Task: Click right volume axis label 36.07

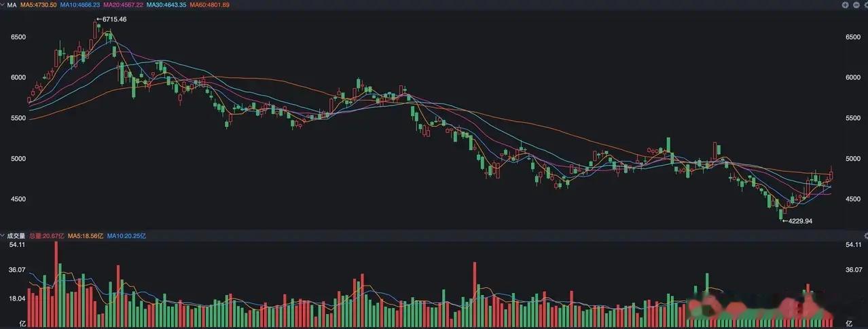Action: (853, 270)
